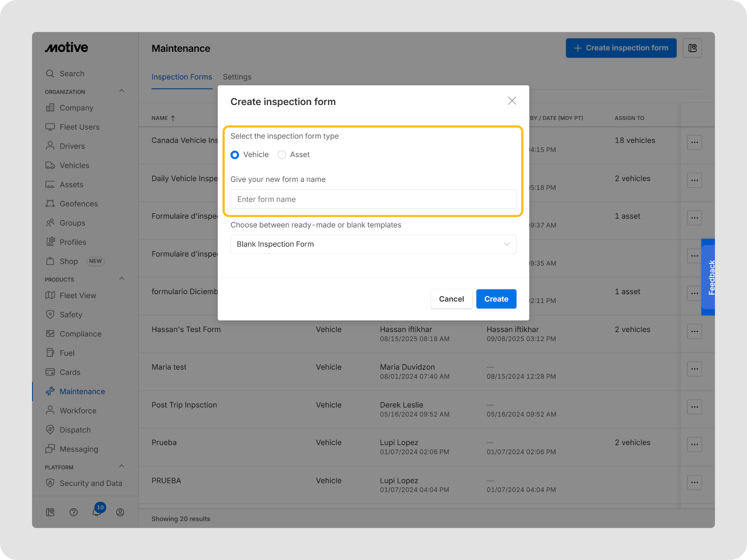Open the Inspection Forms tab
Image resolution: width=747 pixels, height=560 pixels.
pos(182,77)
